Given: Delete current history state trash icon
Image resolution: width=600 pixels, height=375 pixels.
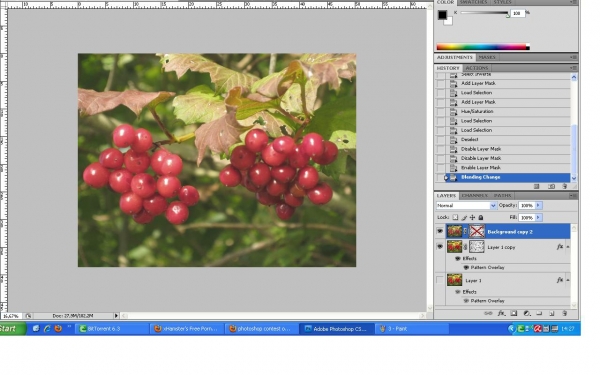Looking at the screenshot, I should tap(564, 186).
